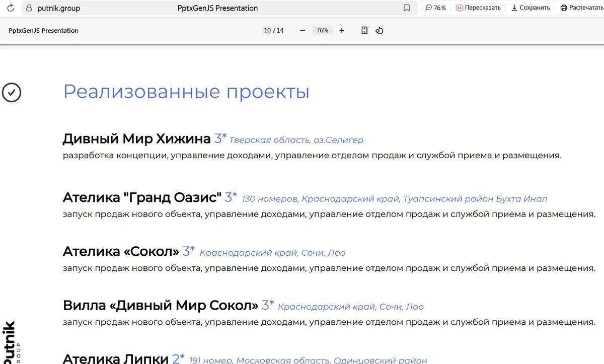Rotate the document with the rotate icon

(x=380, y=31)
